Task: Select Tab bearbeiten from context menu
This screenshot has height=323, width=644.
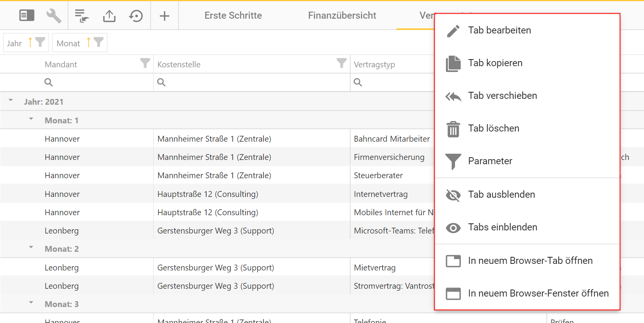Action: tap(499, 30)
